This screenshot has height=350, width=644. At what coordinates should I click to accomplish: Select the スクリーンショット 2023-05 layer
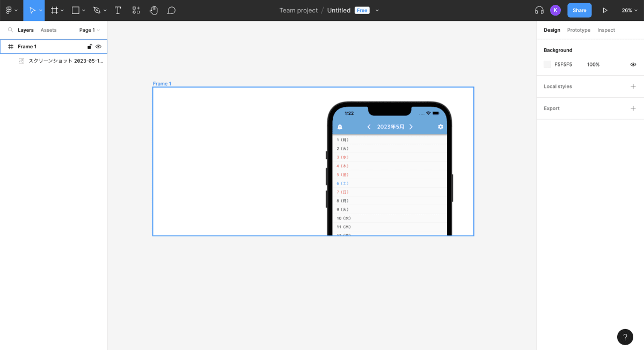coord(54,61)
